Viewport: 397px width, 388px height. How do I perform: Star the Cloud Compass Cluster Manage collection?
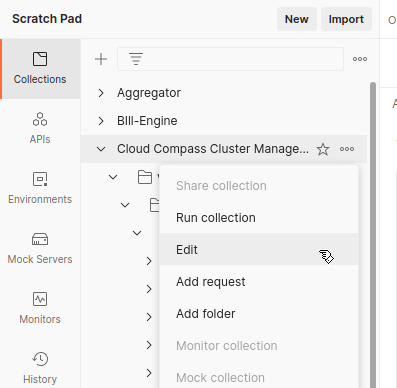coord(322,149)
